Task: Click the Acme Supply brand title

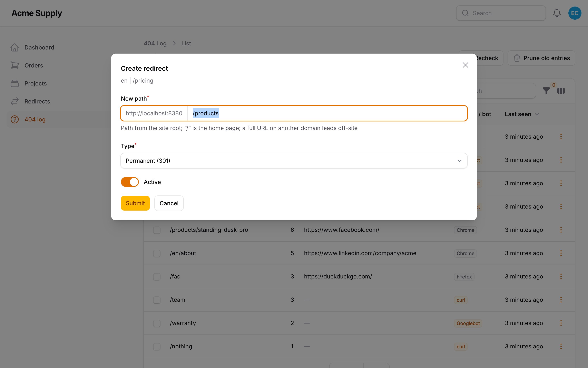Action: (x=37, y=13)
